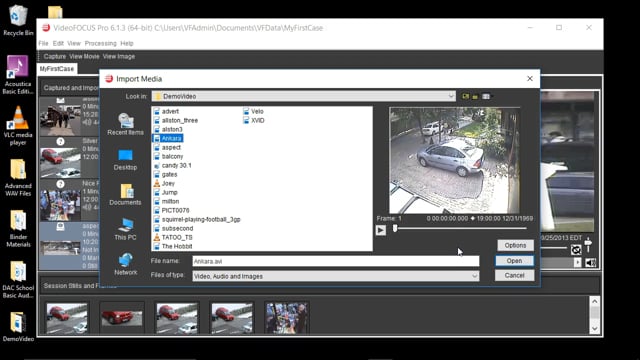Image resolution: width=640 pixels, height=360 pixels.
Task: Select The Hobbit file
Action: point(173,246)
